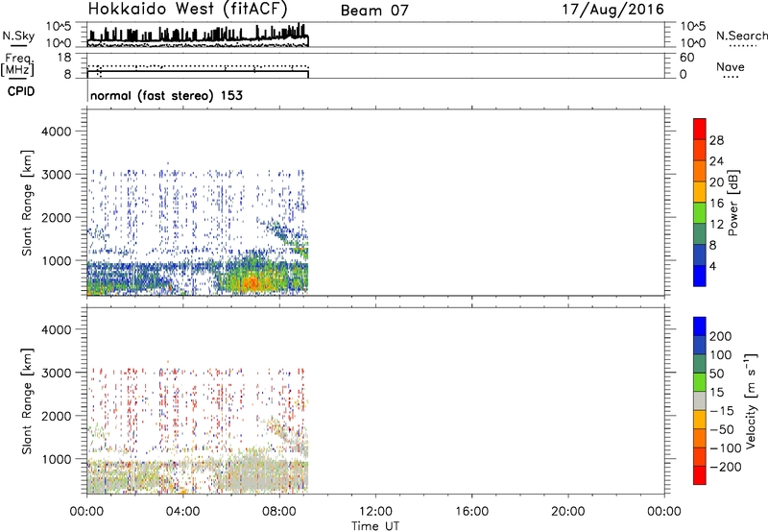Click the 2000 km tick of velocity panel
The image size is (768, 532).
[x=57, y=416]
